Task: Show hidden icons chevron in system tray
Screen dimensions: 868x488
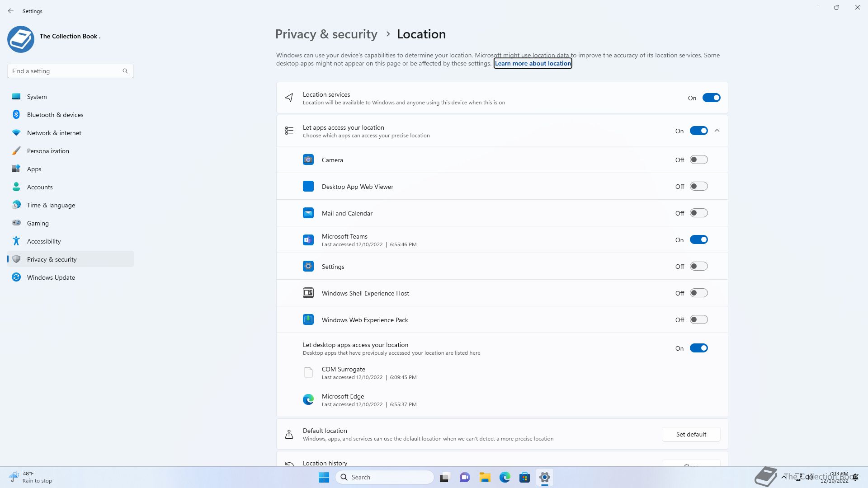Action: (x=783, y=477)
